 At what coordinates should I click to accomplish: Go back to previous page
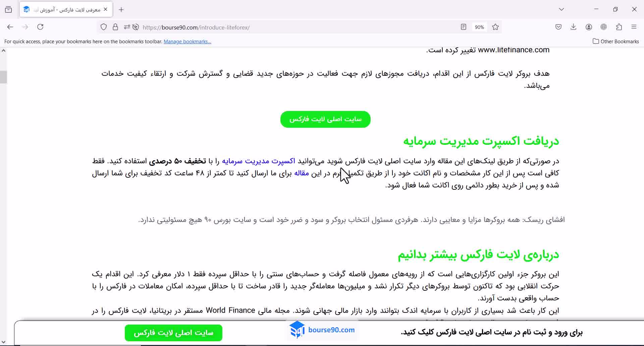(10, 27)
